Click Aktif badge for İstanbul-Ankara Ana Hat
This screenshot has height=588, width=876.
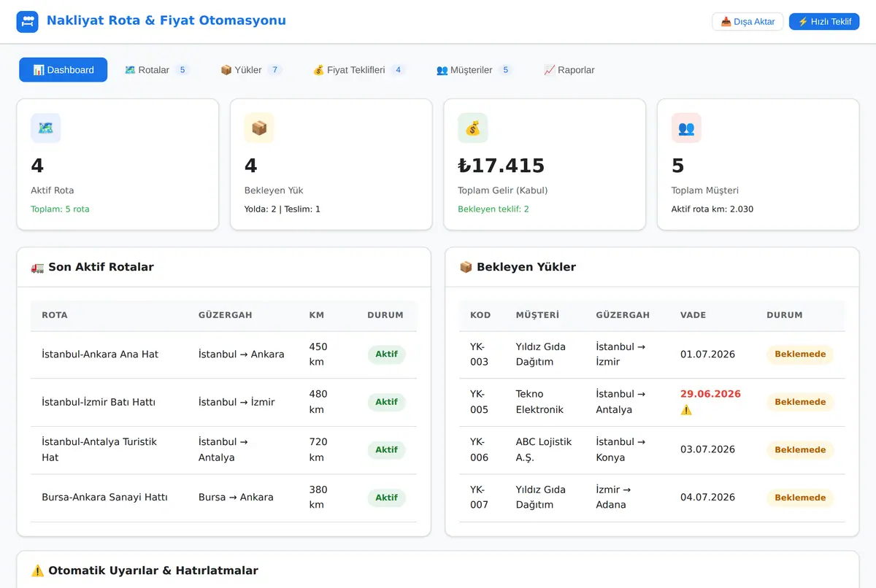pos(386,355)
